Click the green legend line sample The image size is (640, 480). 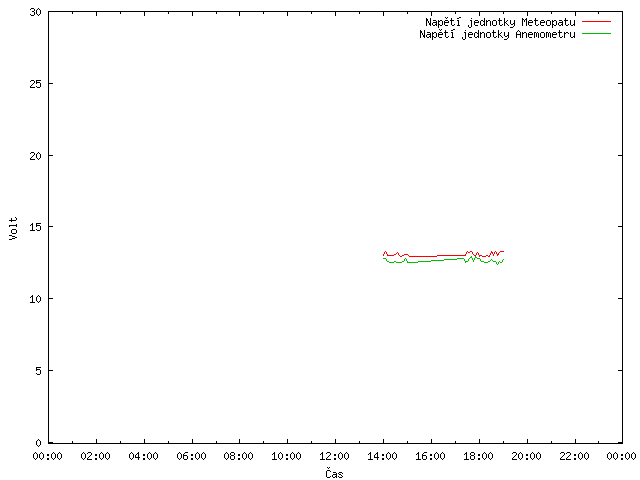(x=596, y=33)
